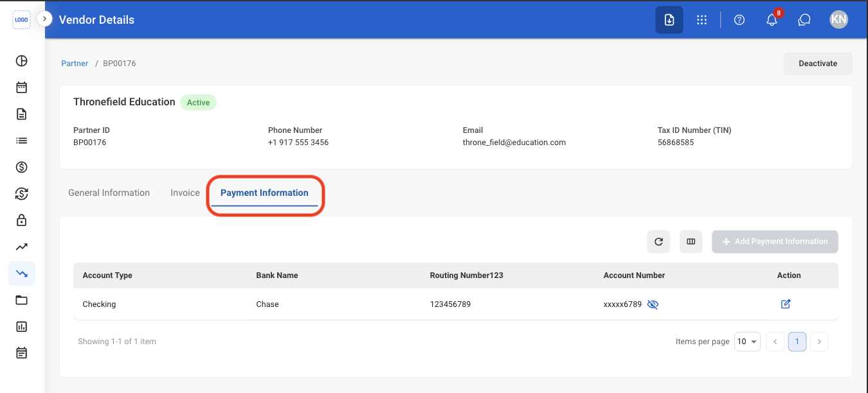Switch to the General Information tab
Image resolution: width=868 pixels, height=393 pixels.
109,193
